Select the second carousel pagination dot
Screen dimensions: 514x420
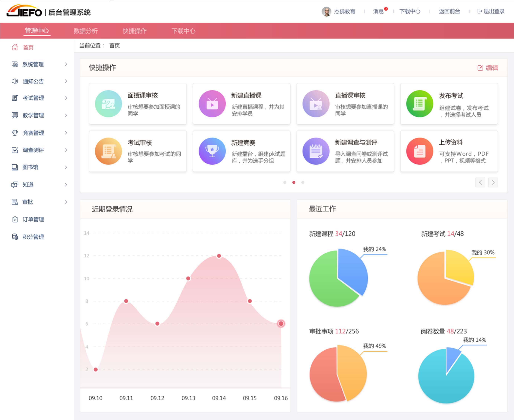click(x=294, y=183)
